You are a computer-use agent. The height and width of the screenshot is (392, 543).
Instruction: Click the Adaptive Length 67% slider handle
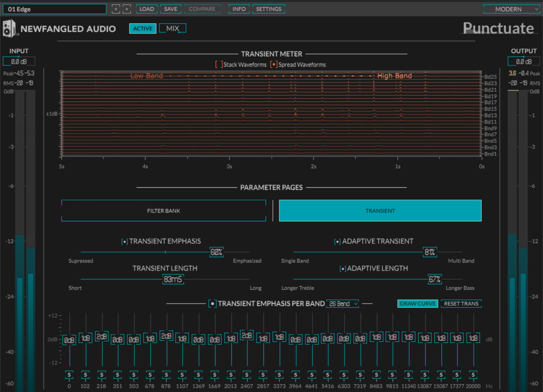pos(435,279)
